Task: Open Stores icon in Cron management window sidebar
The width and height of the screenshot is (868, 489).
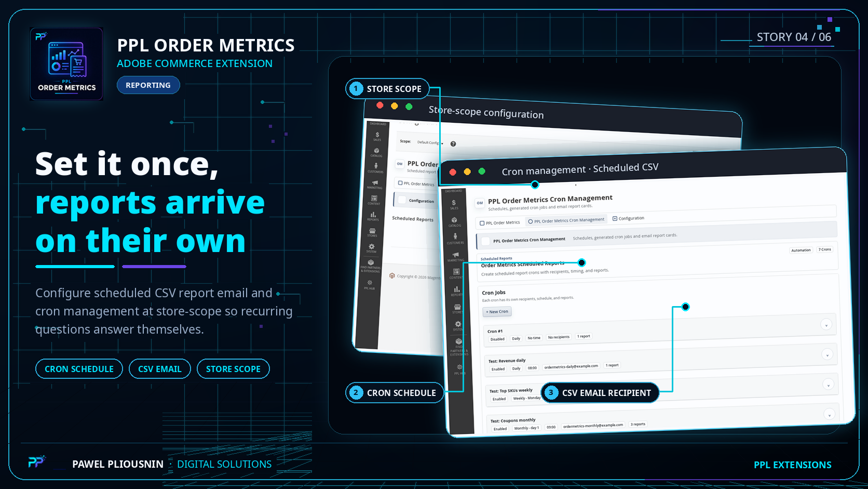Action: tap(457, 309)
